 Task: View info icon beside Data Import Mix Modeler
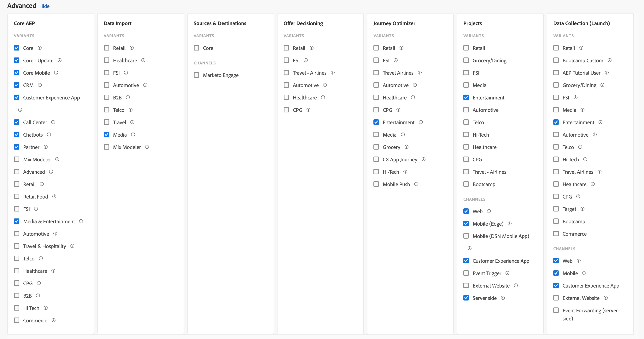(x=147, y=147)
